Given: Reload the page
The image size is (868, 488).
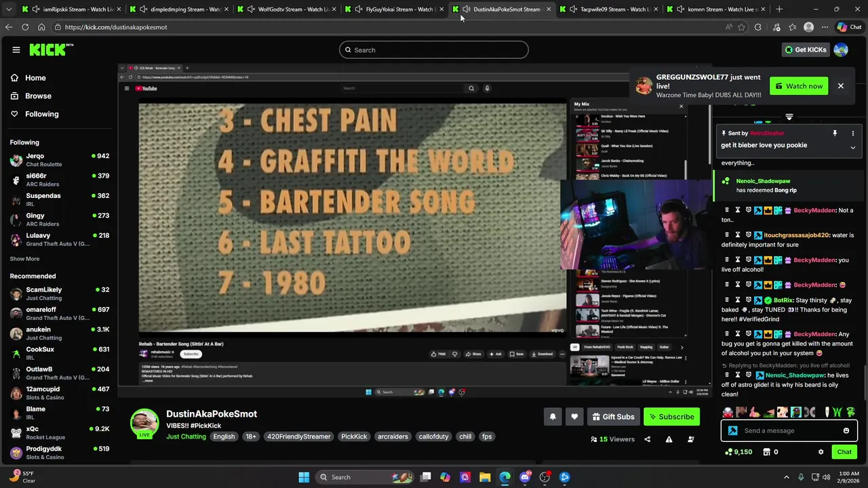Looking at the screenshot, I should pos(25,27).
